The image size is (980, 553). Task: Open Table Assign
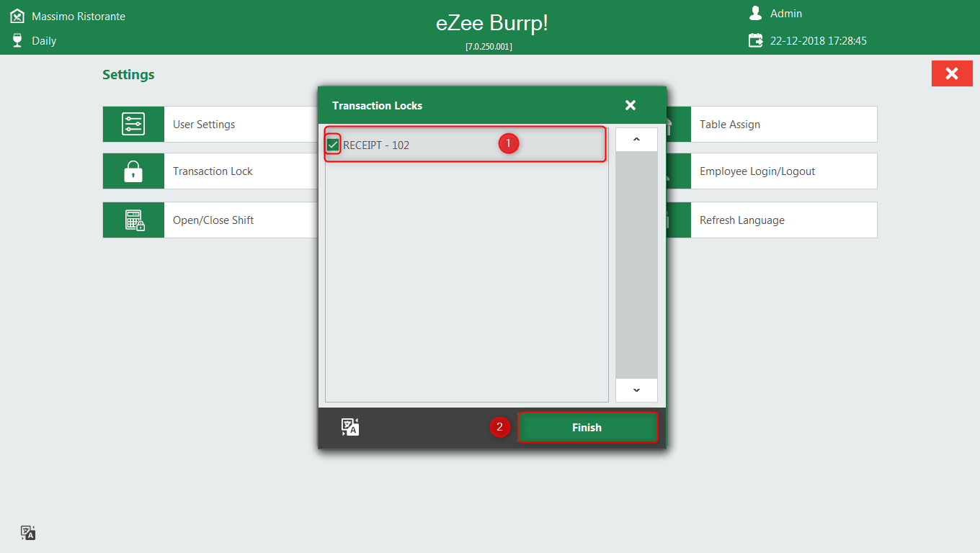coord(772,125)
